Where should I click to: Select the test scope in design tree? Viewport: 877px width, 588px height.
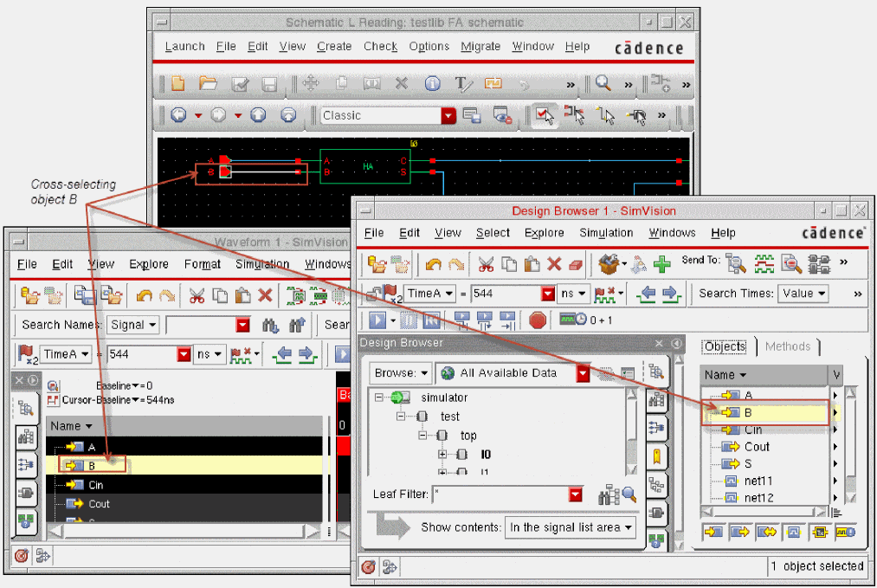(x=449, y=417)
